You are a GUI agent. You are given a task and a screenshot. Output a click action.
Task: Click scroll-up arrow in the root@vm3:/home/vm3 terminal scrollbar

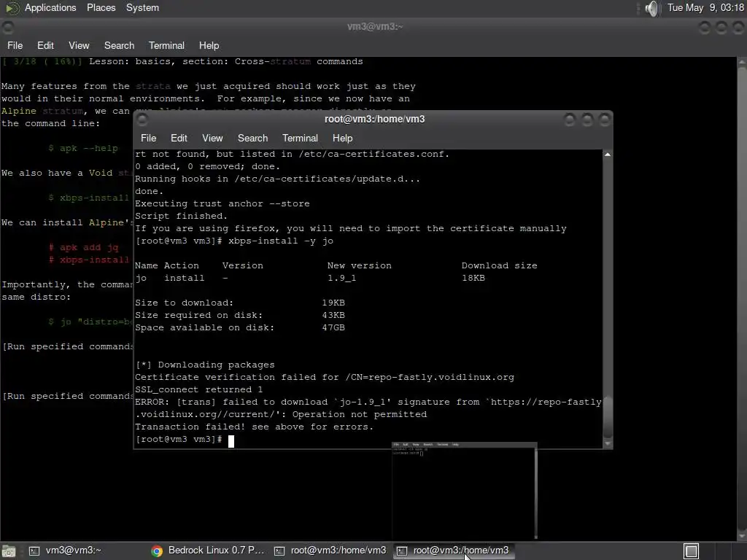608,155
